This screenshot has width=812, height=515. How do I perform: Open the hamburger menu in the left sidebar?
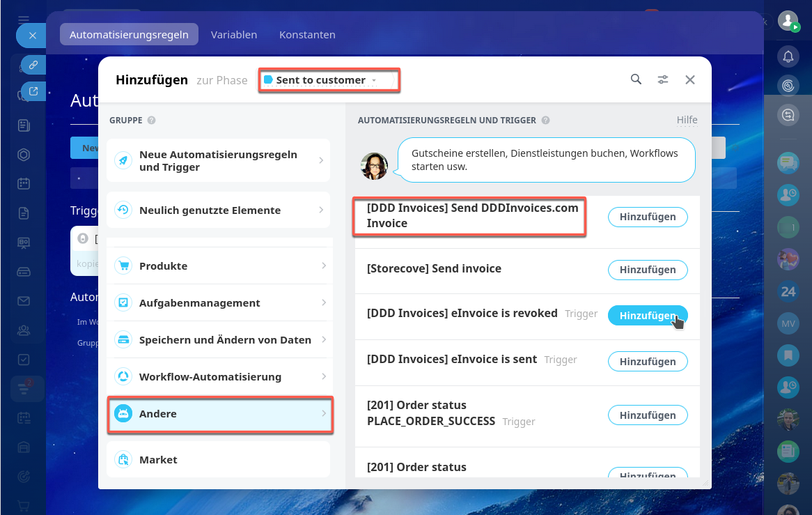click(23, 20)
